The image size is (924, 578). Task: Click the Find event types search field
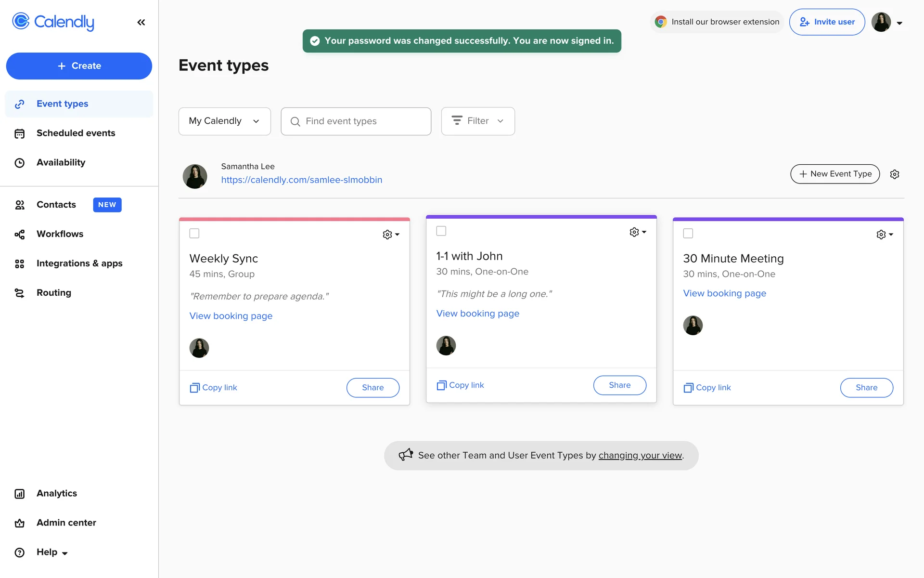(x=356, y=121)
